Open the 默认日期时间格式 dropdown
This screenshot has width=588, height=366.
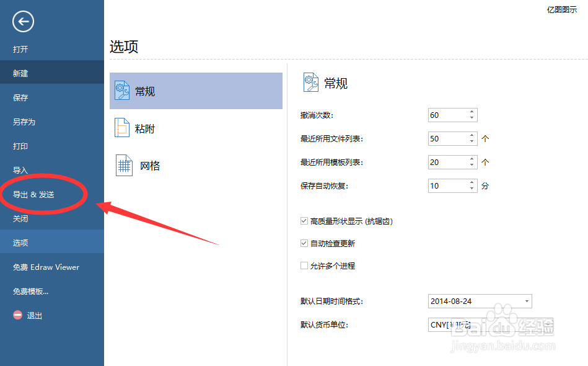point(526,301)
